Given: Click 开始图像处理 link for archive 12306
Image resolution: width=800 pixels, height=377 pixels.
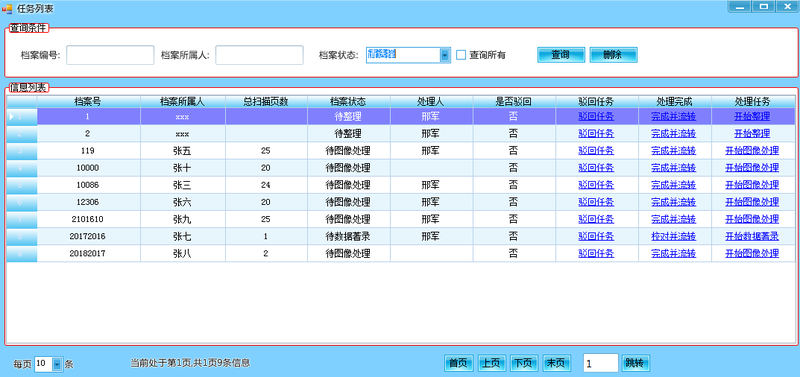Looking at the screenshot, I should (752, 202).
